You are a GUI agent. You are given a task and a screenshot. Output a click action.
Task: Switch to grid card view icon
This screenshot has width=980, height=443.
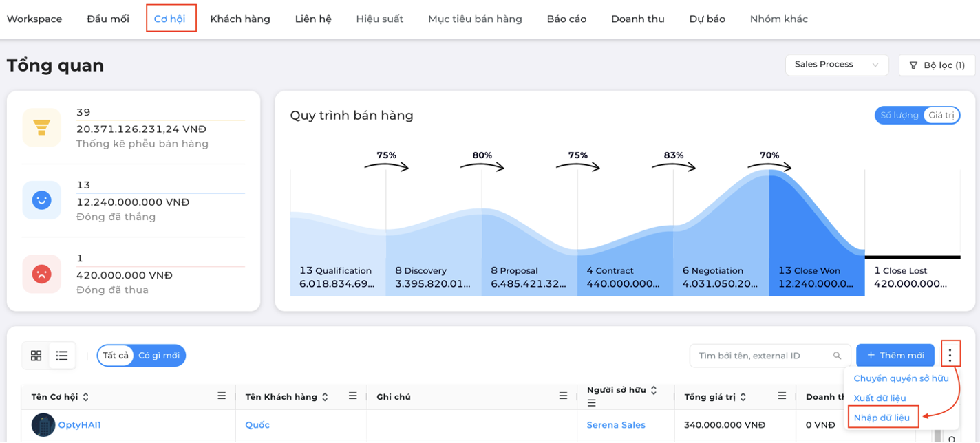36,356
